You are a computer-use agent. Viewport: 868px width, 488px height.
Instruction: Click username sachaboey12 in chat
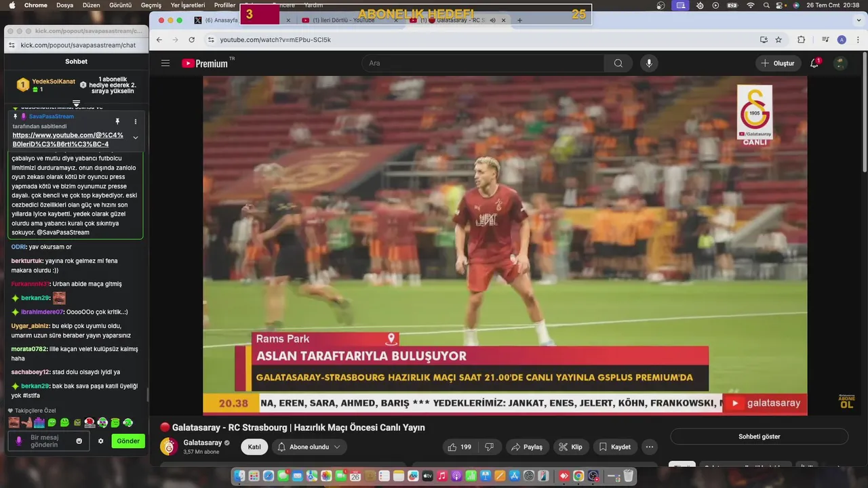tap(31, 372)
